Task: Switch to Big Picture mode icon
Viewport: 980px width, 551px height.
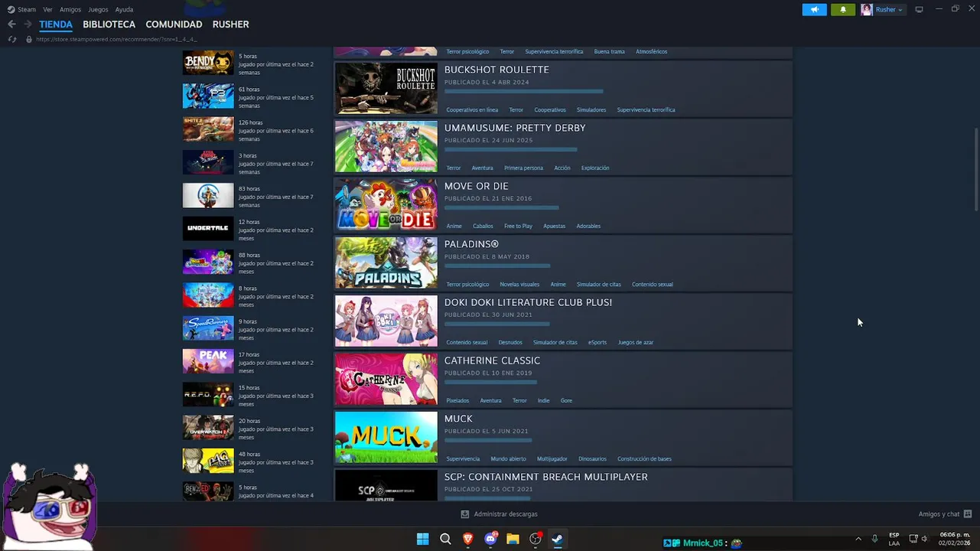Action: coord(919,9)
